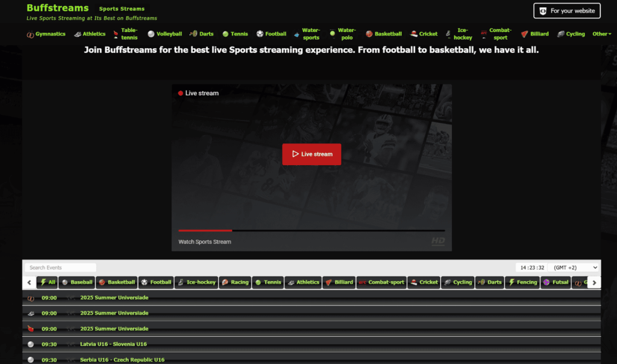The height and width of the screenshot is (364, 617).
Task: Click the HD icon in the player
Action: pyautogui.click(x=437, y=241)
